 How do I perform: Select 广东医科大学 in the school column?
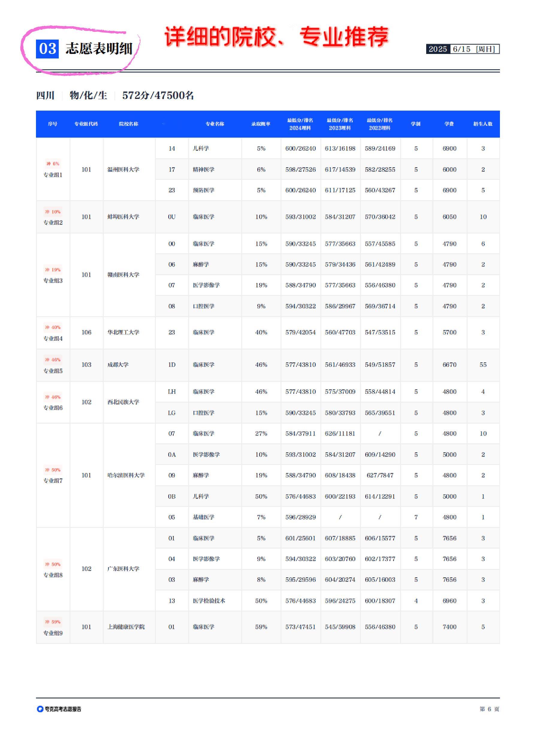pos(123,569)
